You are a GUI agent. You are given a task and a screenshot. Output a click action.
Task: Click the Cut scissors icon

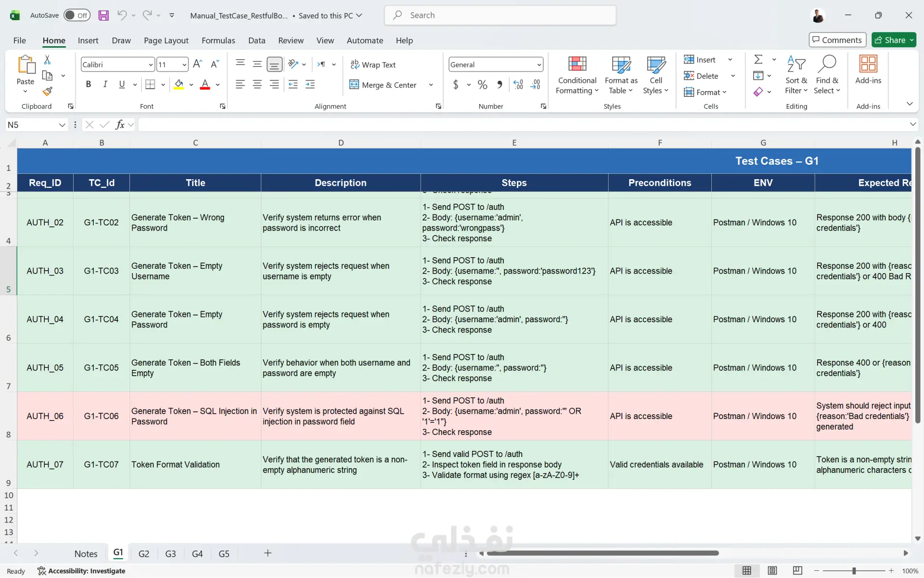(x=47, y=60)
